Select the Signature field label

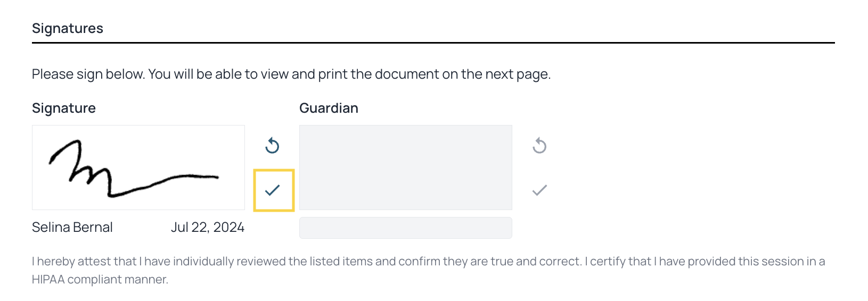click(64, 108)
